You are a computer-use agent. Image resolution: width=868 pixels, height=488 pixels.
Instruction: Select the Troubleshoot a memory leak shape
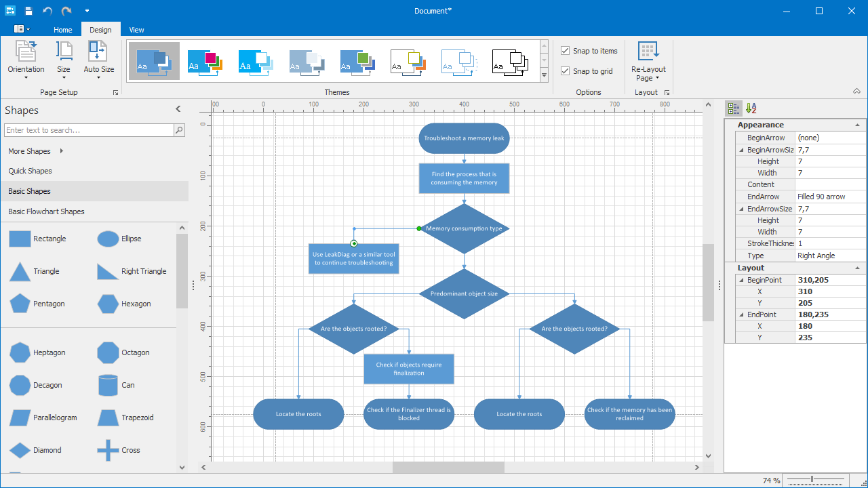(x=464, y=138)
